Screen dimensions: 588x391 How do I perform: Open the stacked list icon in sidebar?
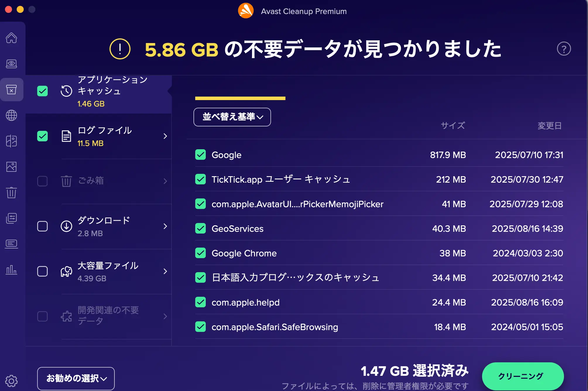[x=11, y=218]
